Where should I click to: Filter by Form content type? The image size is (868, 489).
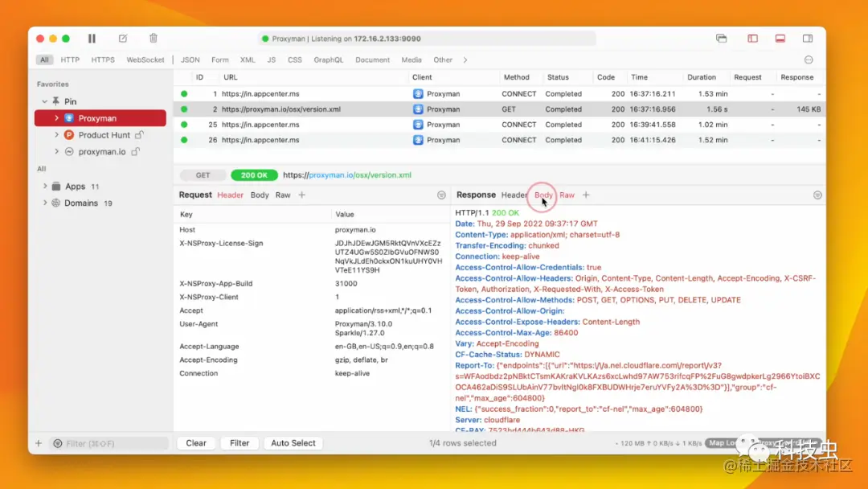pyautogui.click(x=219, y=60)
